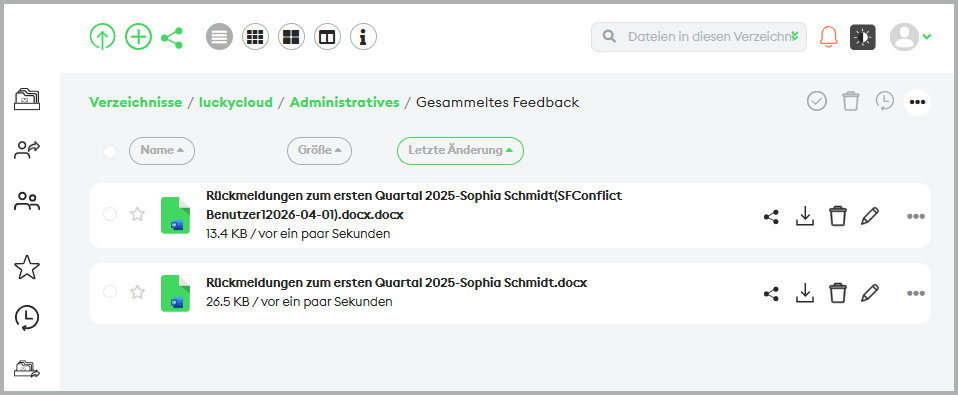The image size is (958, 395).
Task: Click the search field for files
Action: point(698,37)
